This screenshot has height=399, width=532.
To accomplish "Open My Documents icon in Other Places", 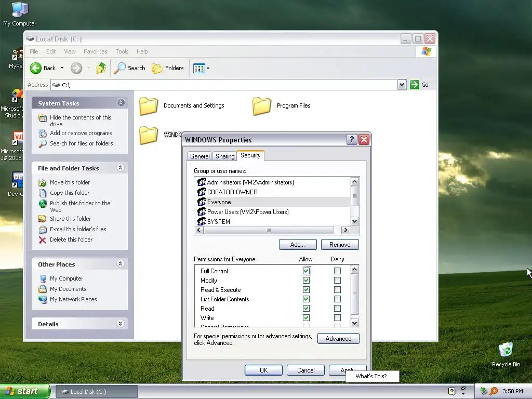I will 43,289.
